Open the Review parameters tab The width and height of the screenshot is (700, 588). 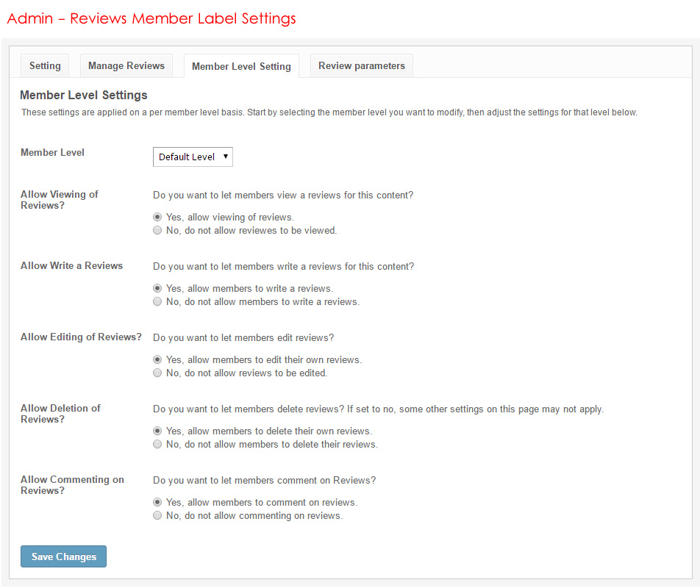361,65
